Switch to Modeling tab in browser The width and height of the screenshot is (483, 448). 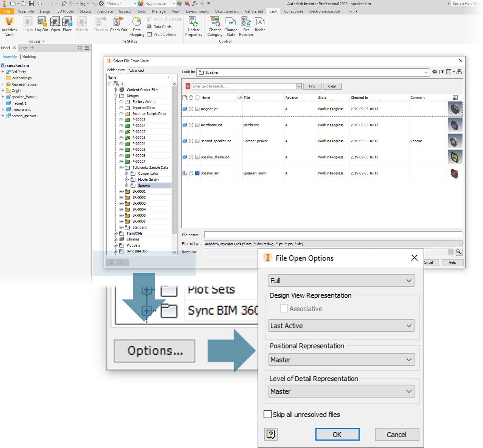tap(29, 57)
